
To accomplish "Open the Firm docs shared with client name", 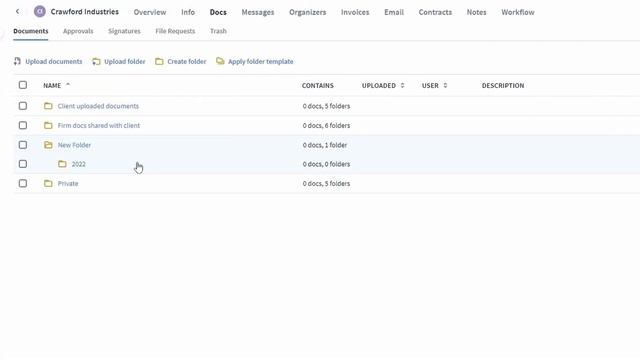I will point(98,126).
